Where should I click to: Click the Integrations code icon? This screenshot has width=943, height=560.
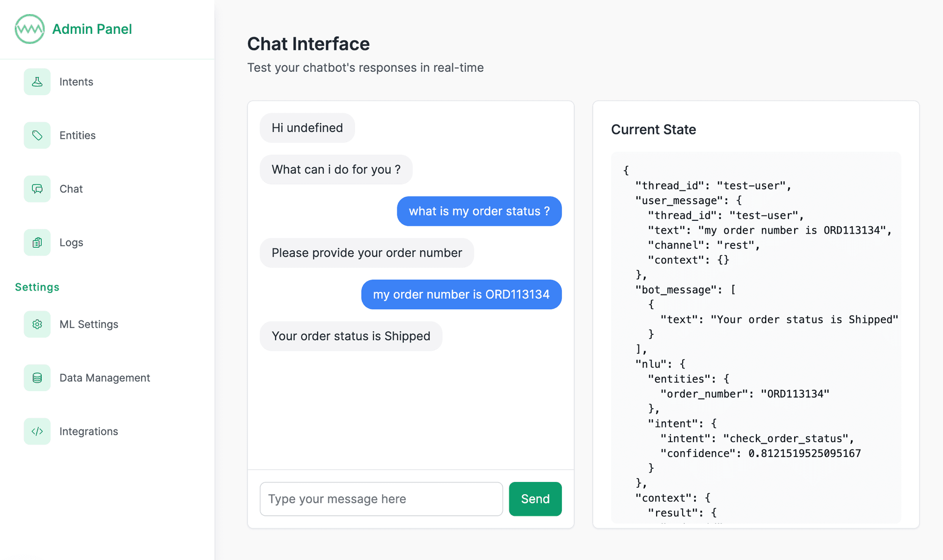point(37,431)
